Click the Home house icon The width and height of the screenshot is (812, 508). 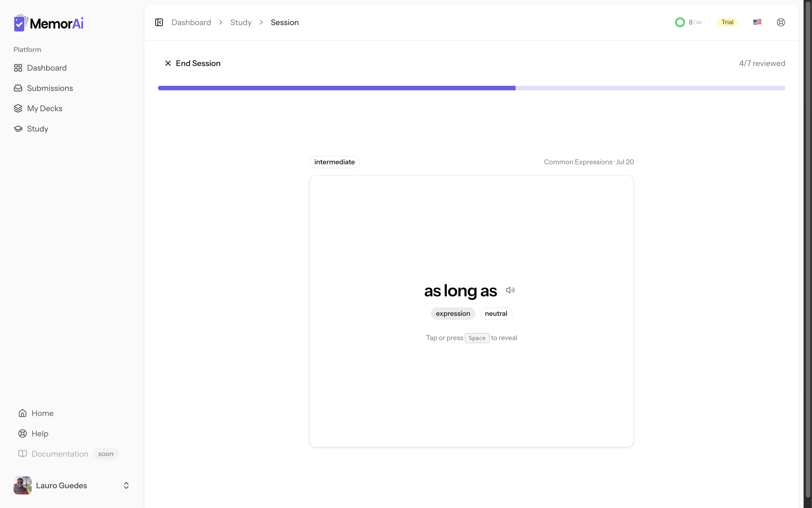23,413
